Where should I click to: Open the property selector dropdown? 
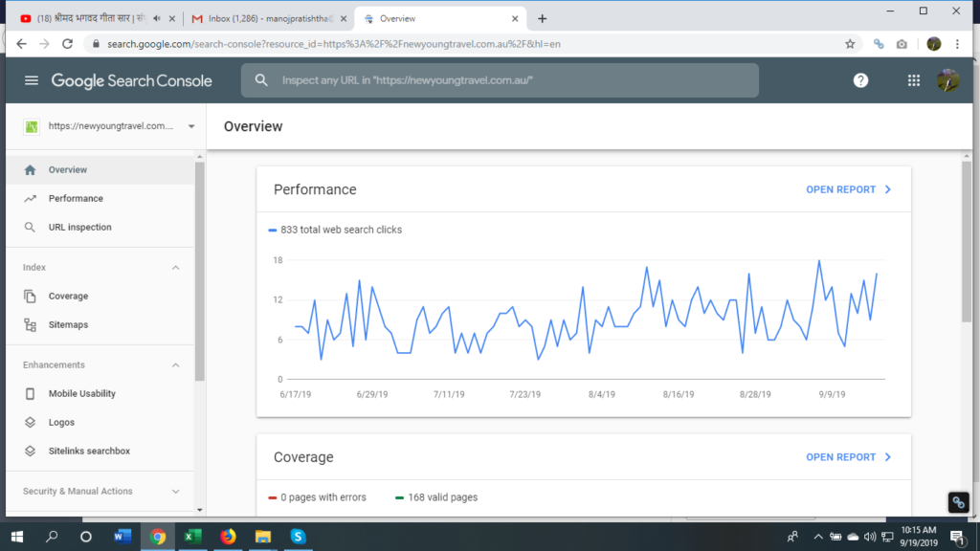tap(191, 126)
